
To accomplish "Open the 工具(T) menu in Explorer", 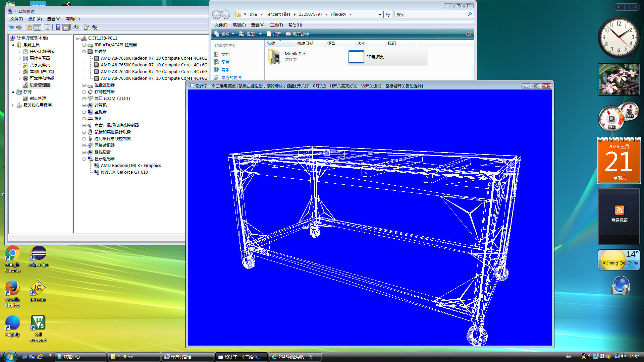I will point(276,25).
